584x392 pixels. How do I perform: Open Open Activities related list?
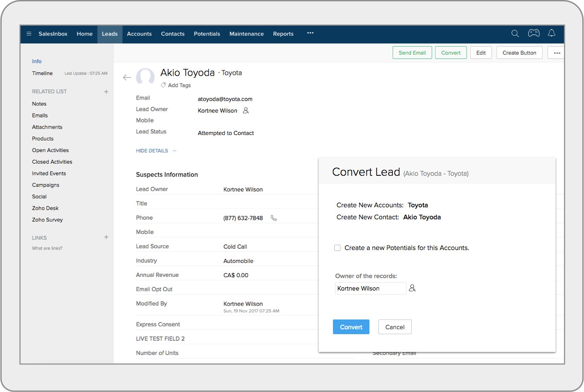pyautogui.click(x=50, y=150)
